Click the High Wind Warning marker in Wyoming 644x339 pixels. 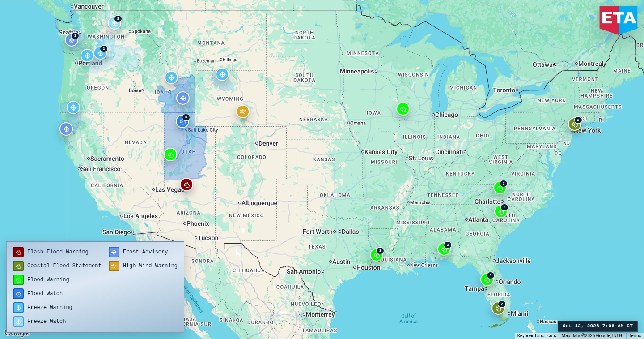[243, 112]
